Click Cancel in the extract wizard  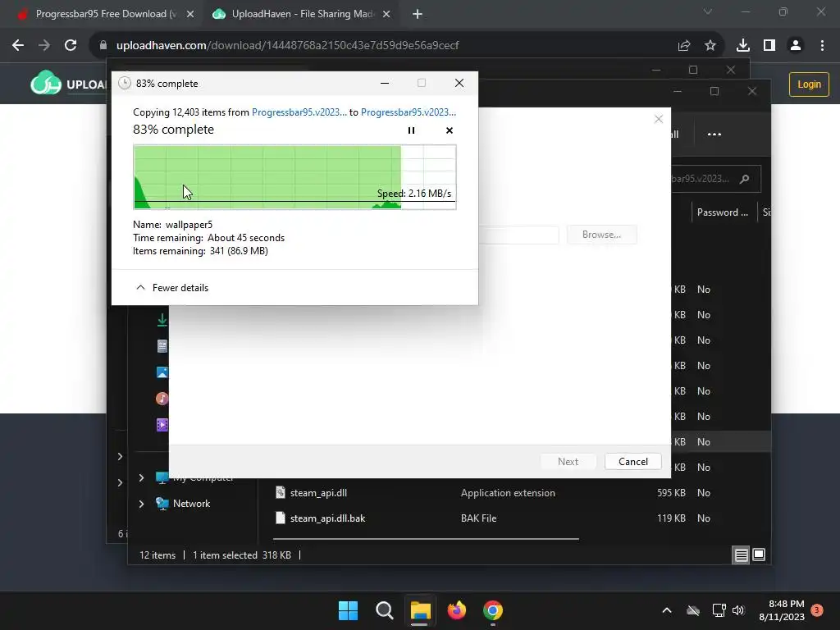click(x=632, y=462)
